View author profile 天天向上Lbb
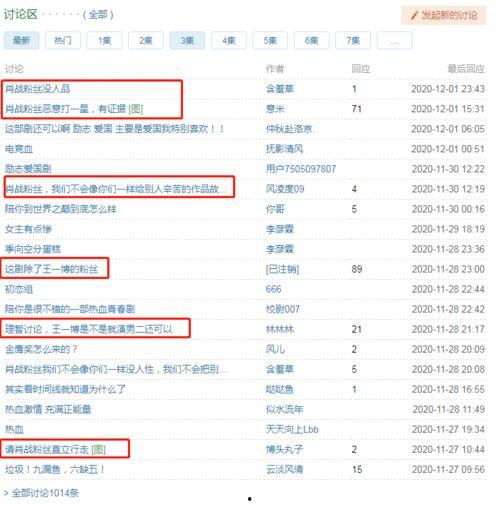This screenshot has height=505, width=499. point(292,429)
